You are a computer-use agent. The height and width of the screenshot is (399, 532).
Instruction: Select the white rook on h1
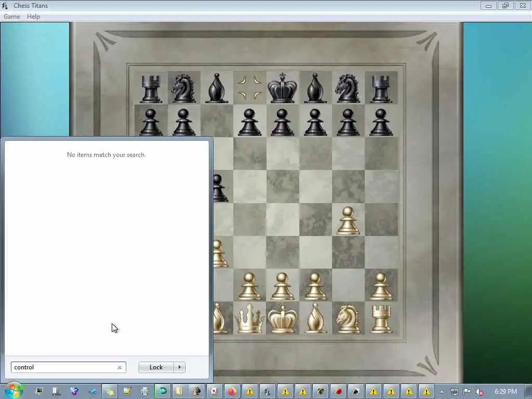pyautogui.click(x=381, y=319)
